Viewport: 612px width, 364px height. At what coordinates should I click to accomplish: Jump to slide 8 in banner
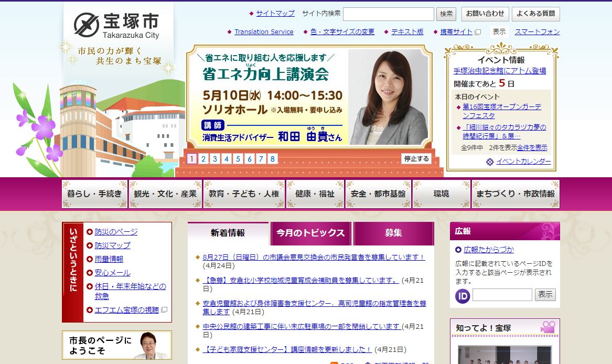click(273, 159)
